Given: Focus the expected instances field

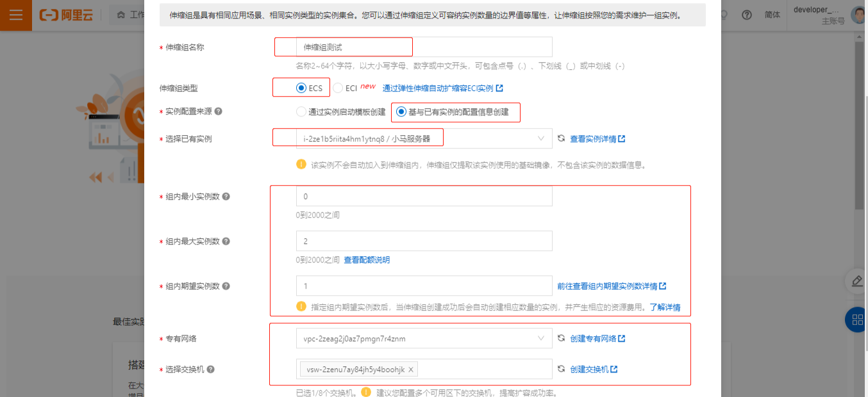Looking at the screenshot, I should pyautogui.click(x=424, y=286).
